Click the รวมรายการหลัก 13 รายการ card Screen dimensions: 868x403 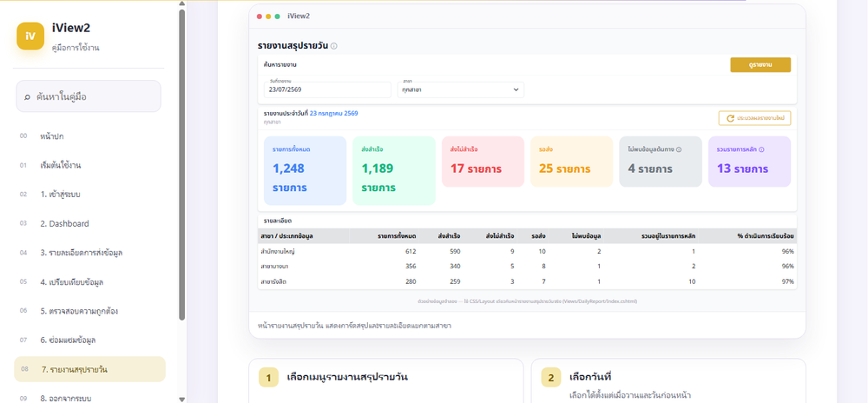750,162
